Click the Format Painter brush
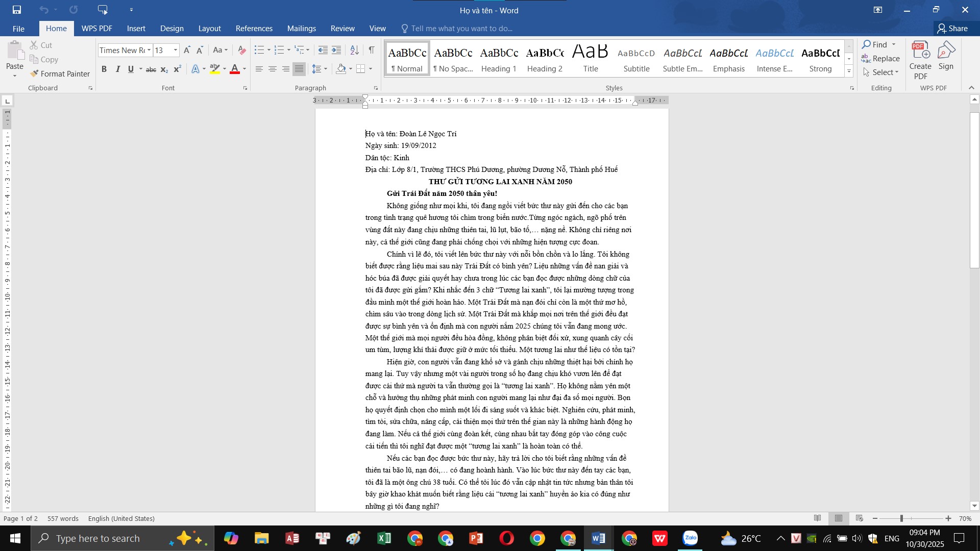 pyautogui.click(x=60, y=73)
